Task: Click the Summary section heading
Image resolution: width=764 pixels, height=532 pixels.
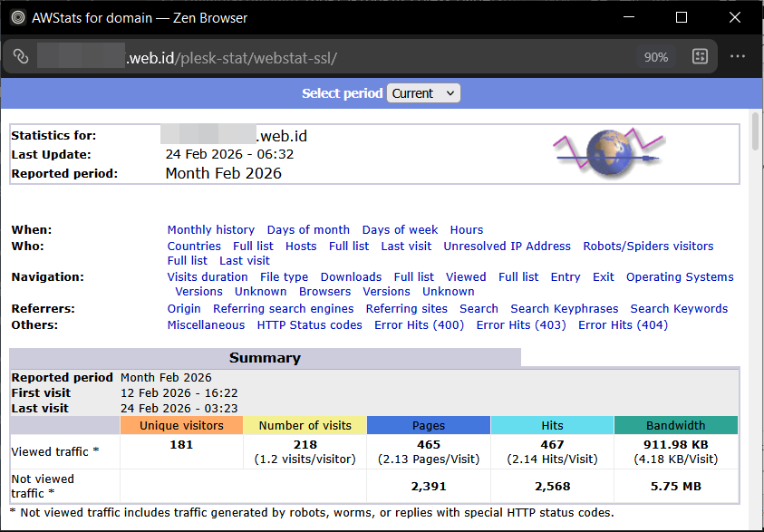Action: (x=265, y=358)
